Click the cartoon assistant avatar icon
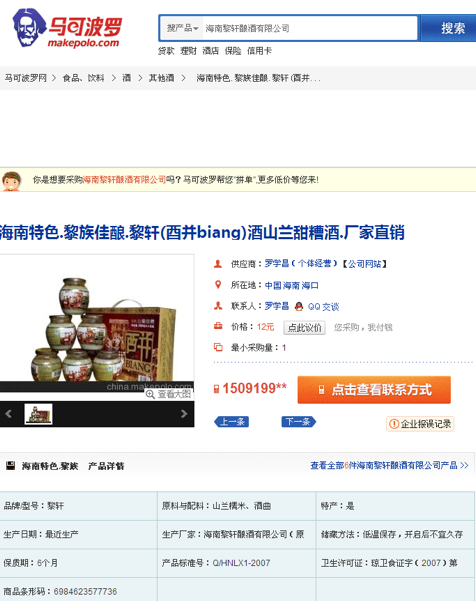Image resolution: width=476 pixels, height=601 pixels. click(11, 181)
